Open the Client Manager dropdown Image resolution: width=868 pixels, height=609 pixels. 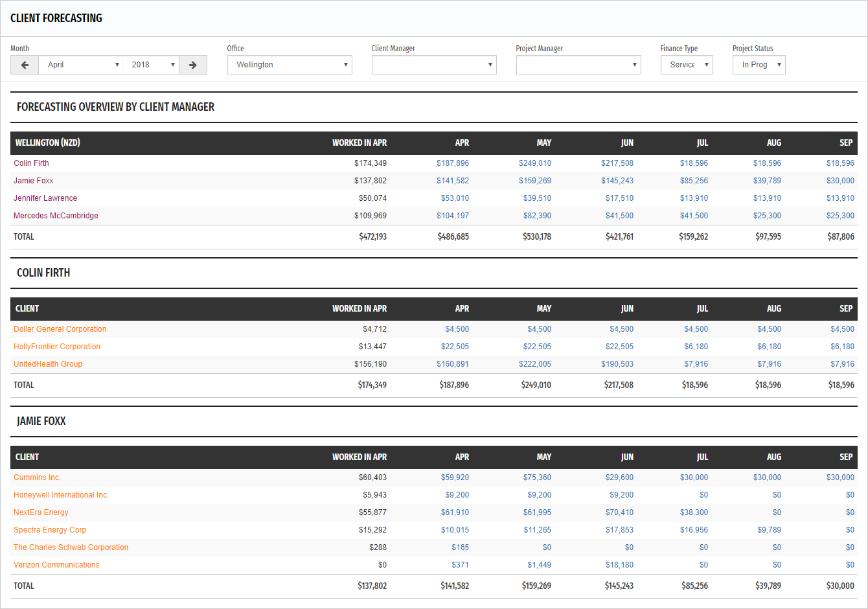[x=434, y=65]
